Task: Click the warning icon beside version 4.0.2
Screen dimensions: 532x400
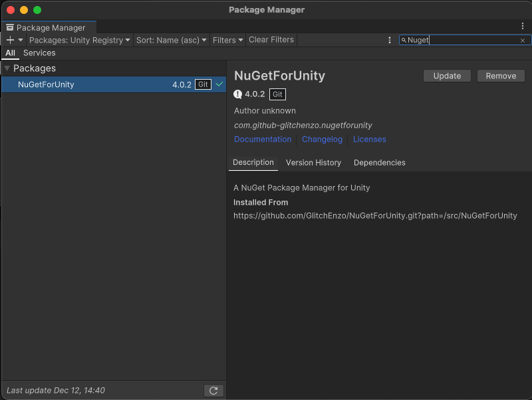Action: 238,94
